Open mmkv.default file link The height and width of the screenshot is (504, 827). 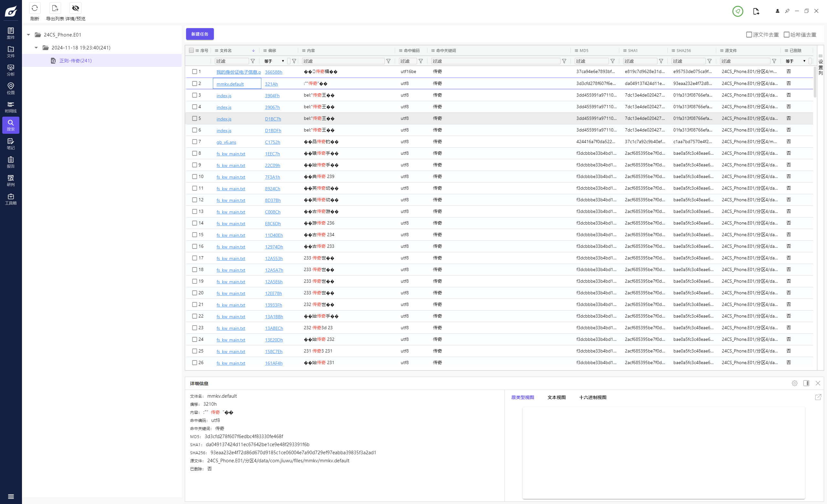[230, 84]
